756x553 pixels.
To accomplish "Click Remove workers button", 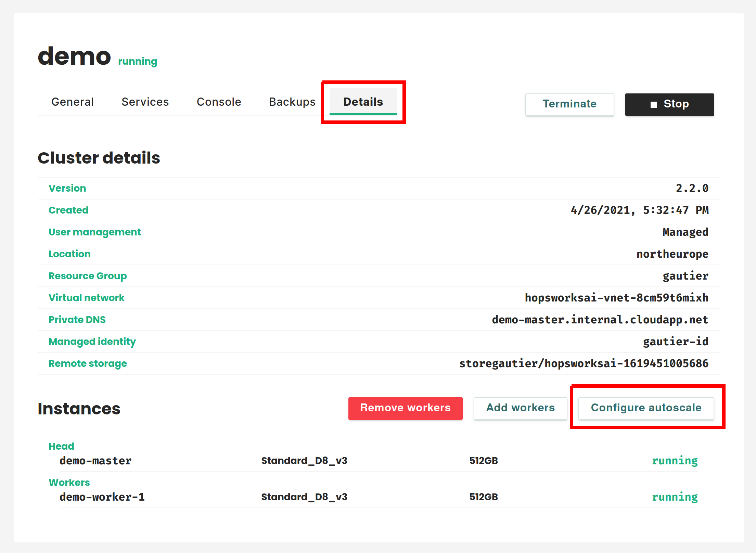I will pos(405,408).
